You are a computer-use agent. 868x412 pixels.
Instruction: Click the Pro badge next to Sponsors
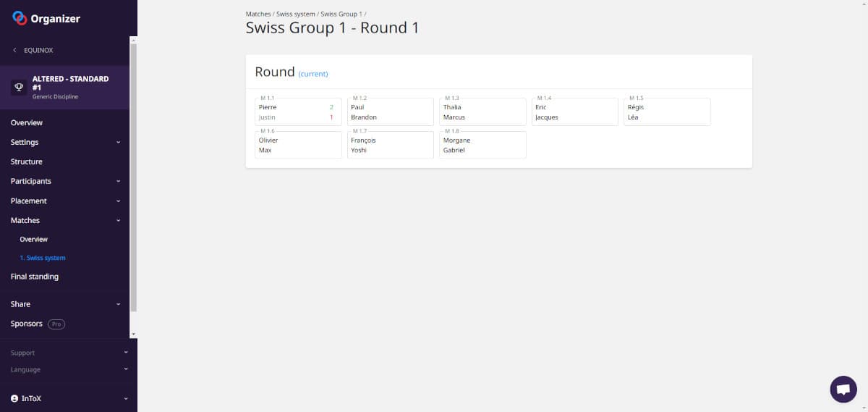(x=56, y=324)
